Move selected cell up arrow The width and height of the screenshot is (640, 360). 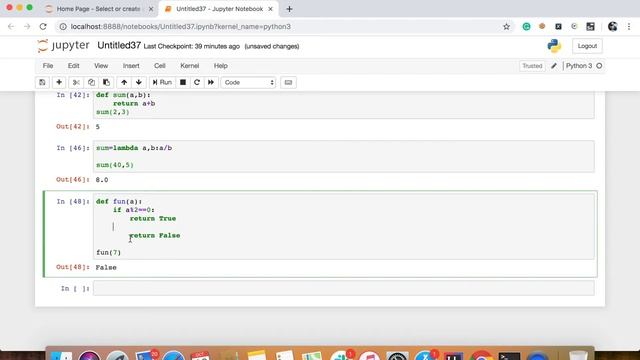click(124, 82)
